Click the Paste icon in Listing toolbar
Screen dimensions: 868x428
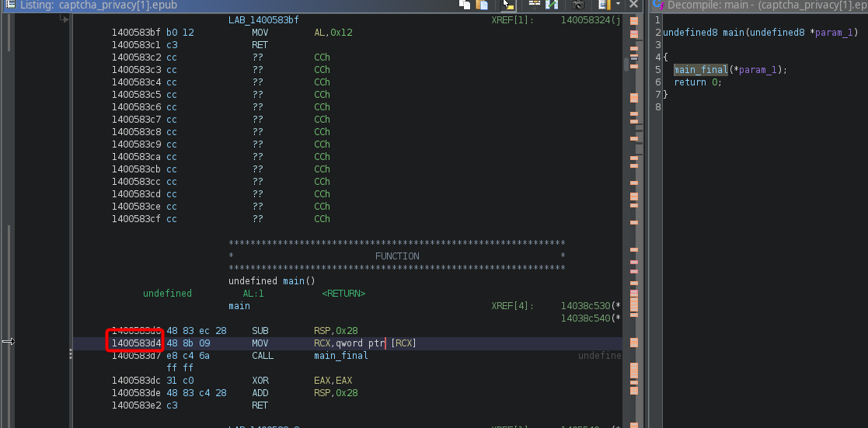click(482, 5)
